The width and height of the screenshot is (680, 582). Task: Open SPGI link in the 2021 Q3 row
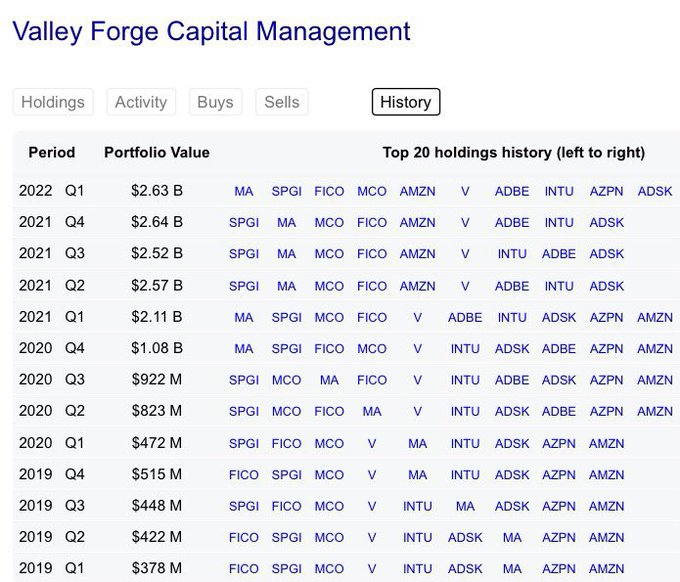pyautogui.click(x=244, y=254)
